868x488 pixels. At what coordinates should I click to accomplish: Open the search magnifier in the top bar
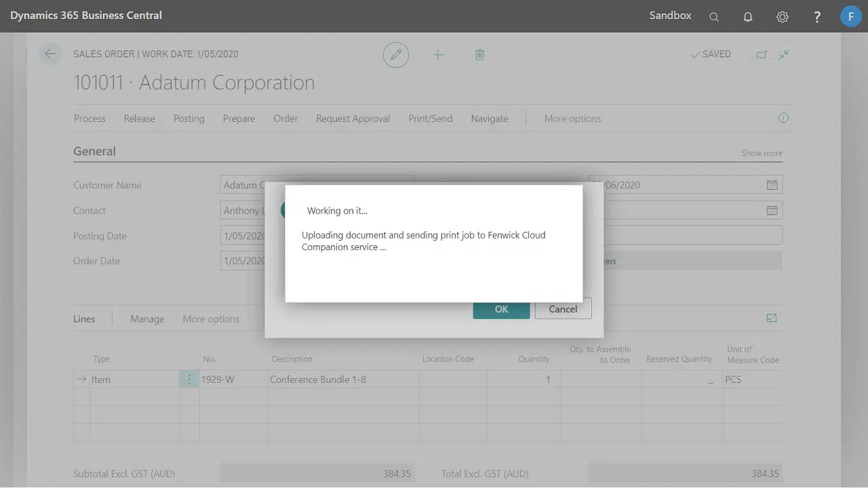click(x=713, y=16)
